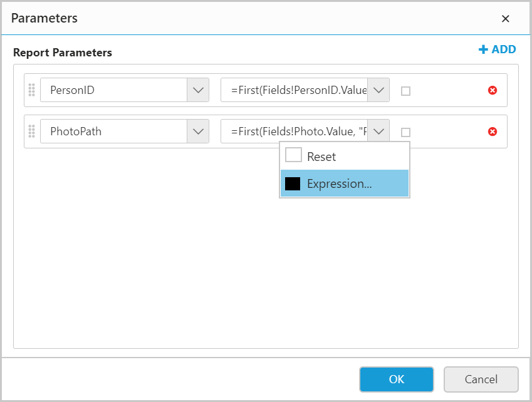
Task: Toggle the checkbox in the PhotoPath row
Action: (x=405, y=132)
